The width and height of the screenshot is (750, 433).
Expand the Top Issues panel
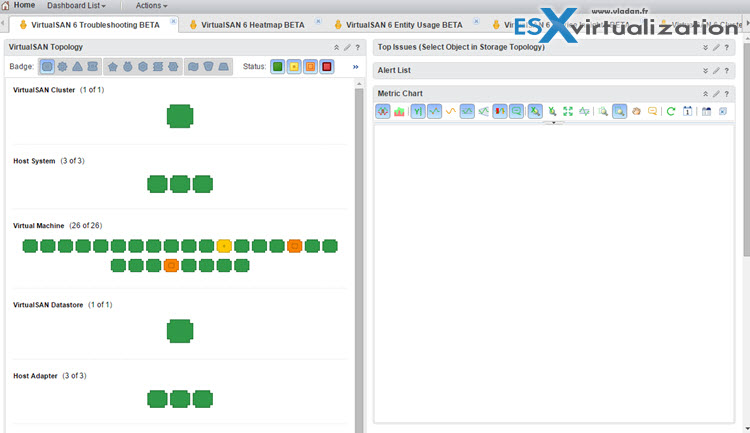pos(706,47)
